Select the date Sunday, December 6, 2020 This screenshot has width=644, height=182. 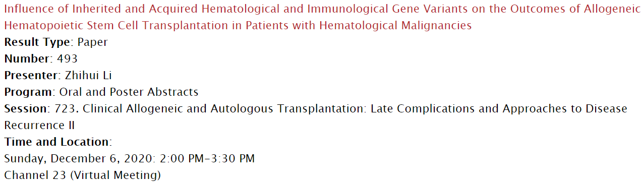pyautogui.click(x=79, y=158)
